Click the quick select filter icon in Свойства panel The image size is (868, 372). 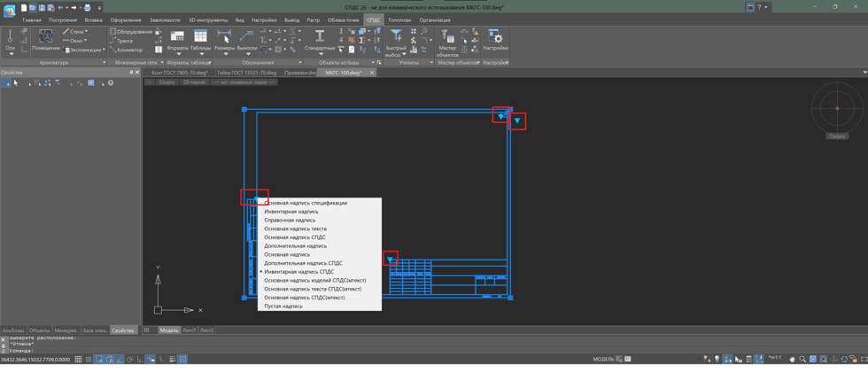[58, 82]
